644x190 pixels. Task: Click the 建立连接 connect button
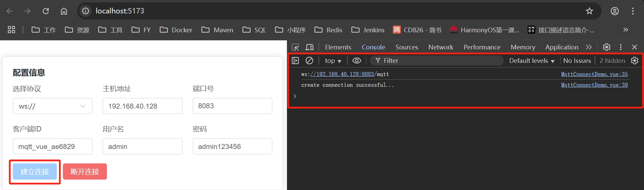[x=35, y=172]
